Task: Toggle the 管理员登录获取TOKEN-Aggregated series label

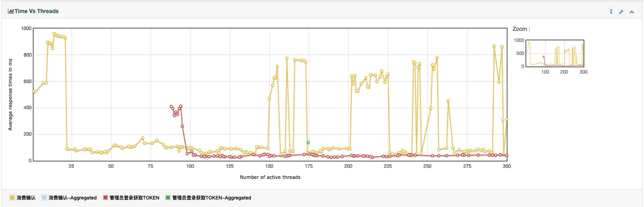Action: pos(212,198)
